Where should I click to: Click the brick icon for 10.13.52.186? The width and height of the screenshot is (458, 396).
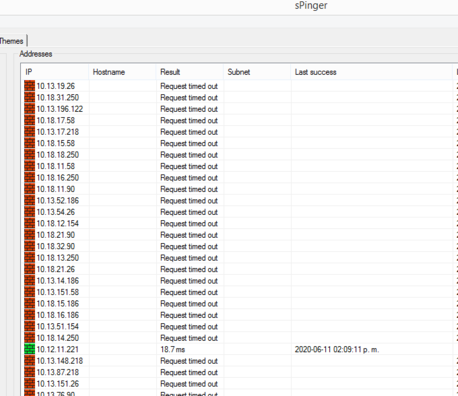[x=29, y=200]
